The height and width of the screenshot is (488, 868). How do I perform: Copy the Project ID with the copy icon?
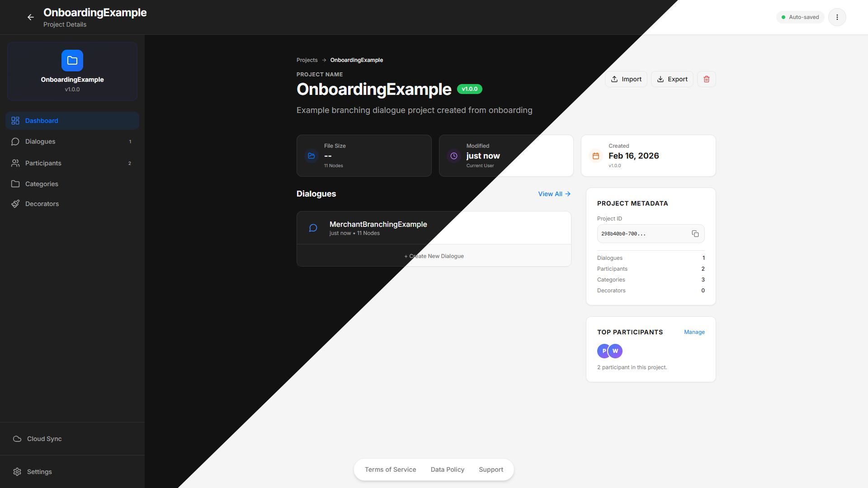point(695,234)
